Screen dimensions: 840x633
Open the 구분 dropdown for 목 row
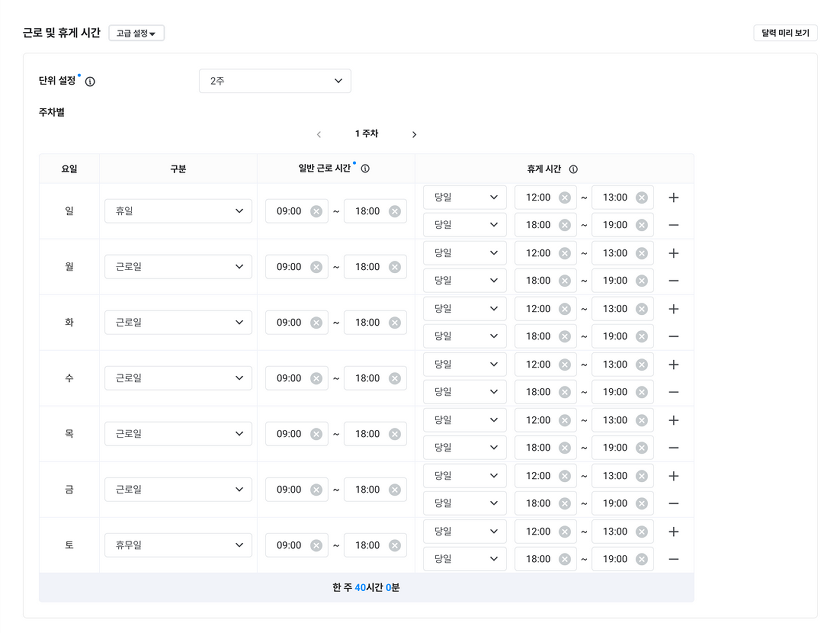[178, 434]
